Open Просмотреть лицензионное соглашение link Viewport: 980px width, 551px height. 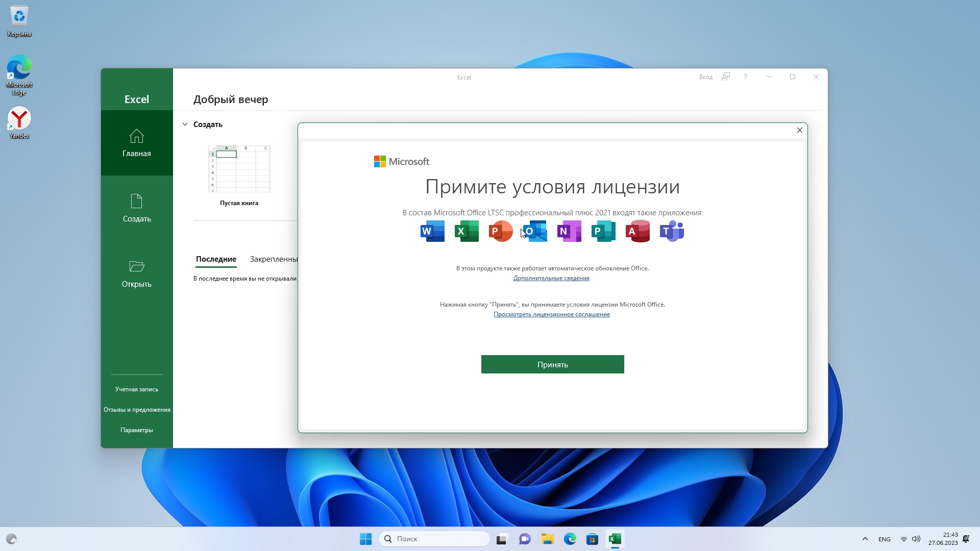[x=551, y=314]
